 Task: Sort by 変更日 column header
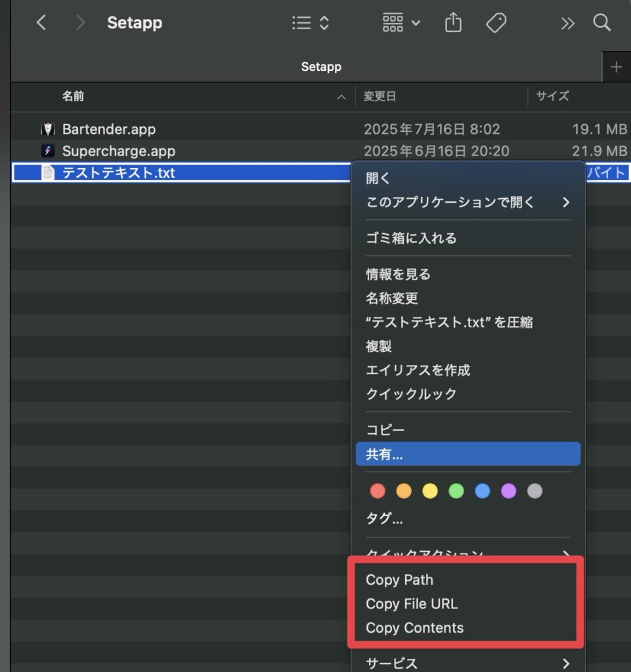380,96
